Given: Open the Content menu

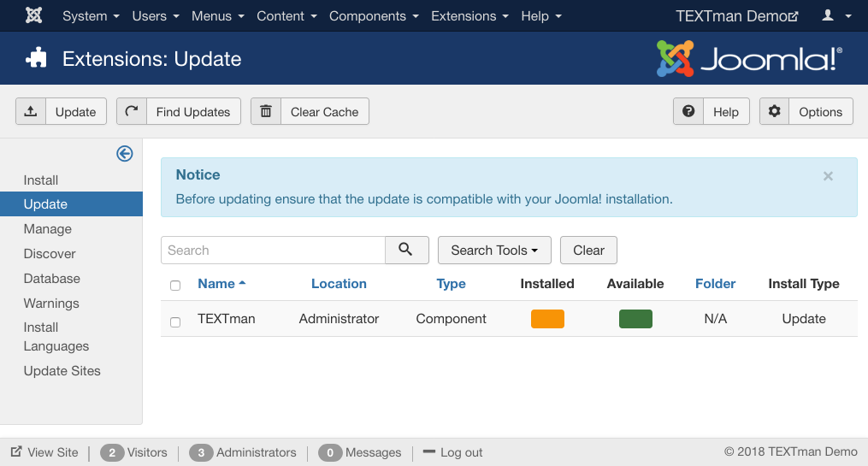Looking at the screenshot, I should 286,16.
